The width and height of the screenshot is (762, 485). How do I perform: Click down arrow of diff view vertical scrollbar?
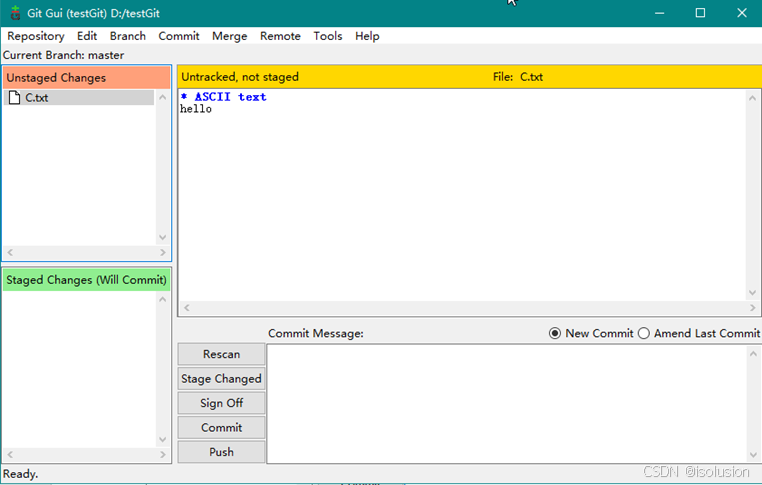coord(752,293)
